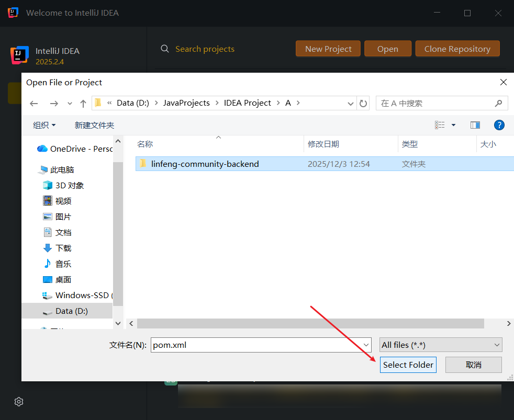Click breadcrumb segment A

288,103
